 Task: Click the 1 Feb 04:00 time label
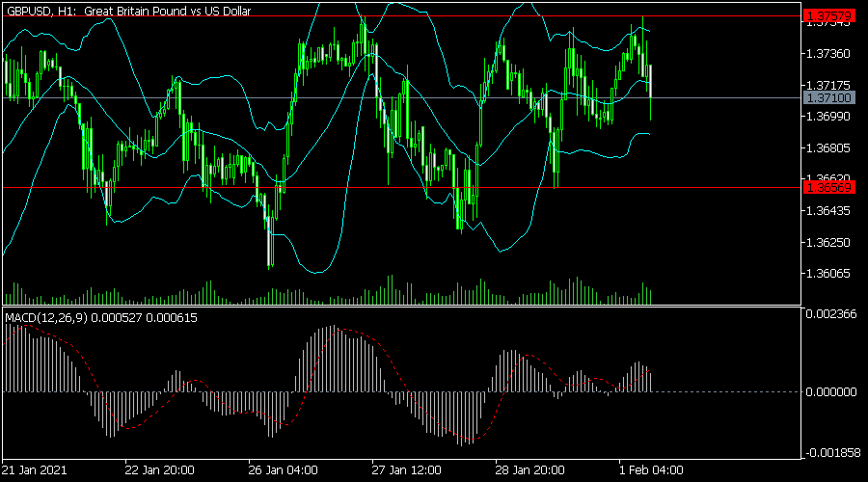(651, 470)
